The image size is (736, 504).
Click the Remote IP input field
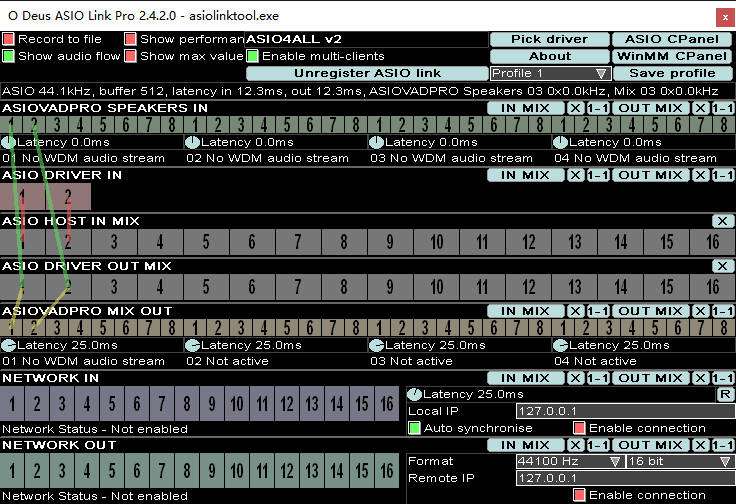624,479
